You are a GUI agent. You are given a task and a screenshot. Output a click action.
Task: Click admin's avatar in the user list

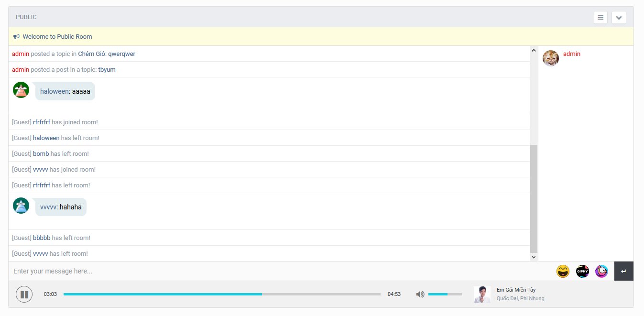tap(551, 58)
